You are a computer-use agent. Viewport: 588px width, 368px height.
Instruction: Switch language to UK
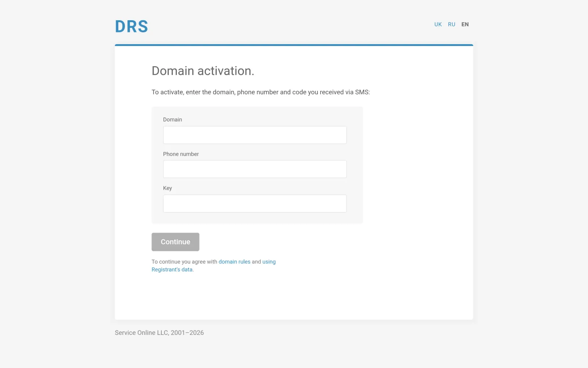pyautogui.click(x=438, y=24)
